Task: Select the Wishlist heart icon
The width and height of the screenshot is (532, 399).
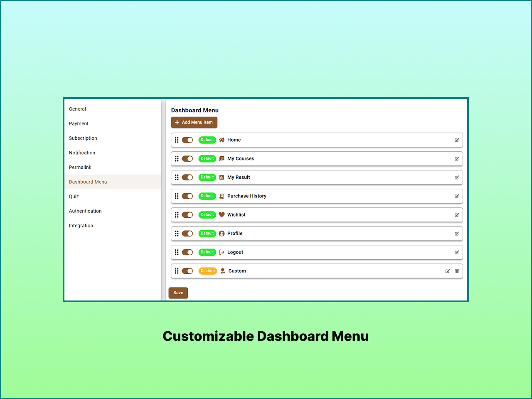Action: coord(222,214)
